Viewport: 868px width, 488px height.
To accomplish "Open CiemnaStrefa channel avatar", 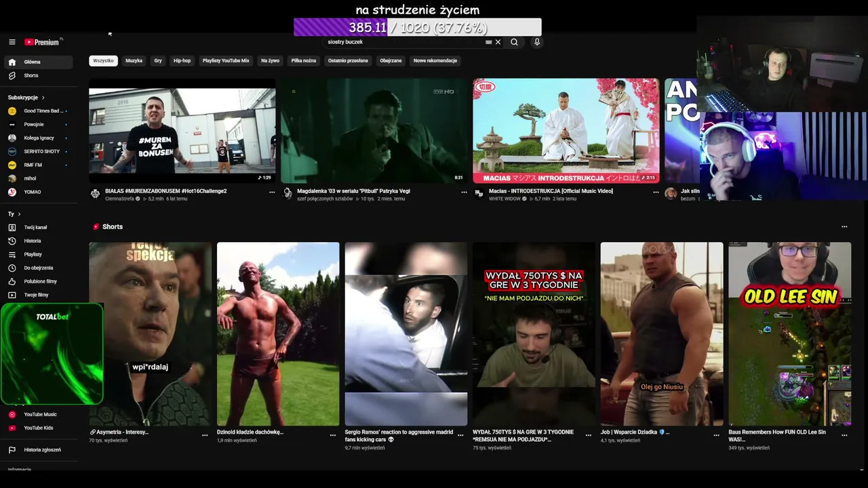I will click(x=95, y=193).
